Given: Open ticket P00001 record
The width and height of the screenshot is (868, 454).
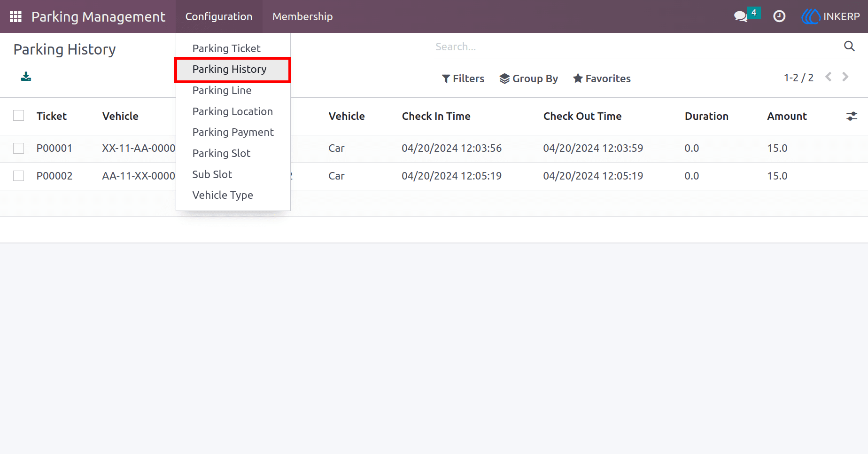Looking at the screenshot, I should [x=54, y=149].
